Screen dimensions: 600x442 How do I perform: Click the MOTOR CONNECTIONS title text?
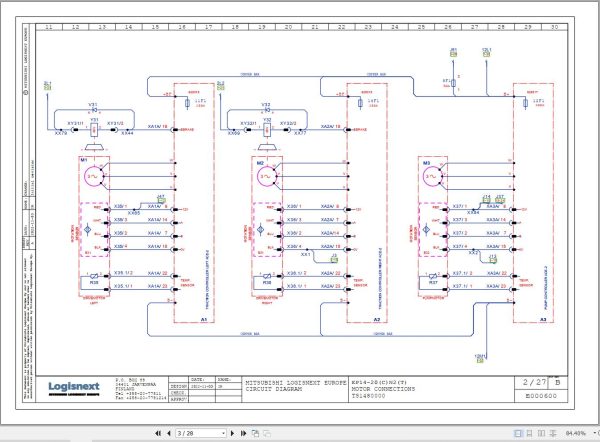click(383, 389)
